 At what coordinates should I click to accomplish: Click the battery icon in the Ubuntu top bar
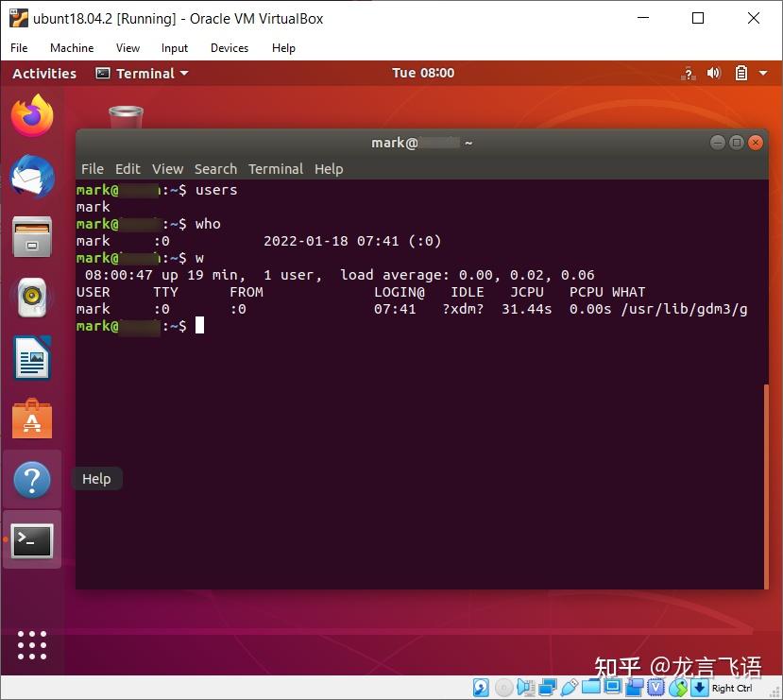[x=740, y=72]
